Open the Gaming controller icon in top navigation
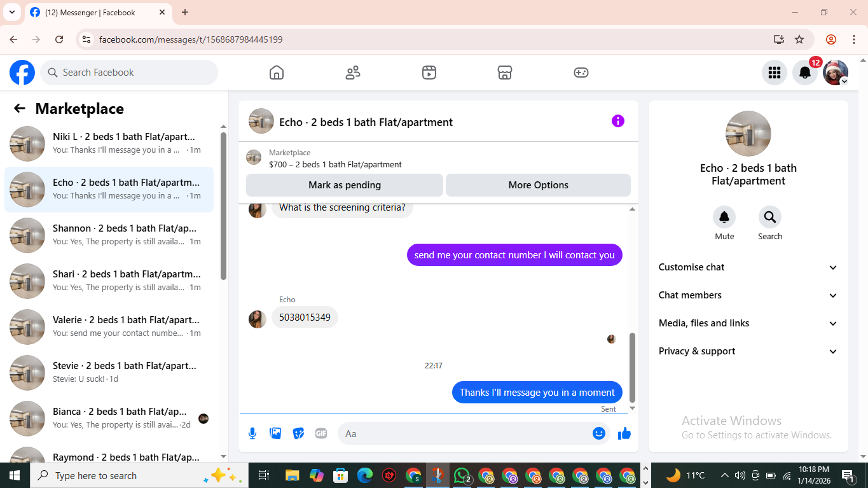 pyautogui.click(x=581, y=73)
